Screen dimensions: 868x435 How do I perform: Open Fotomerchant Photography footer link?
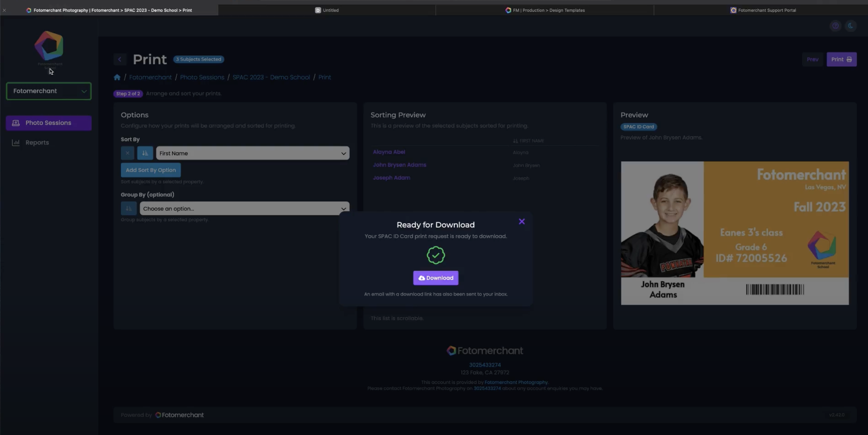tap(516, 382)
